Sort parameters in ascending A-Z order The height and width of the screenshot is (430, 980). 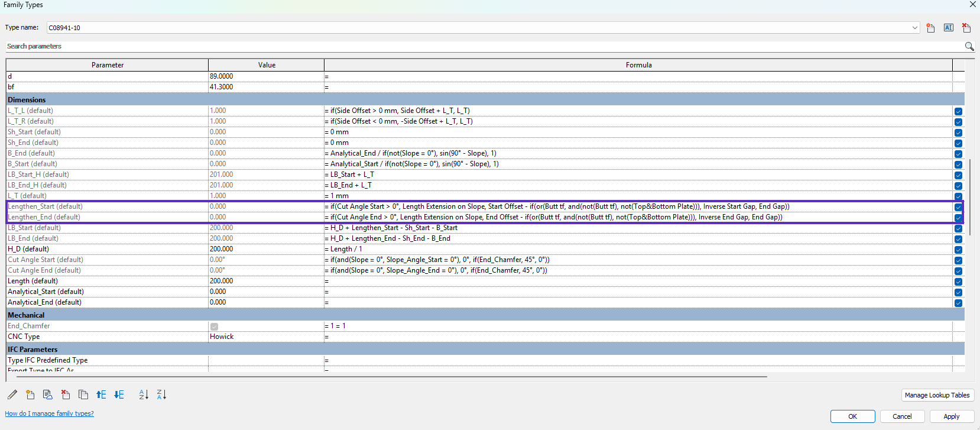pos(144,395)
